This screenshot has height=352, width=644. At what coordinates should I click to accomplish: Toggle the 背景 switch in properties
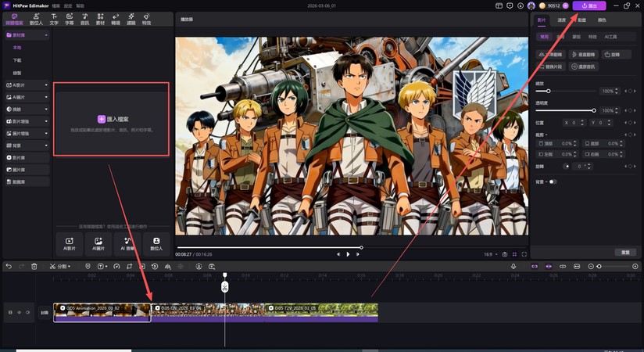(553, 181)
